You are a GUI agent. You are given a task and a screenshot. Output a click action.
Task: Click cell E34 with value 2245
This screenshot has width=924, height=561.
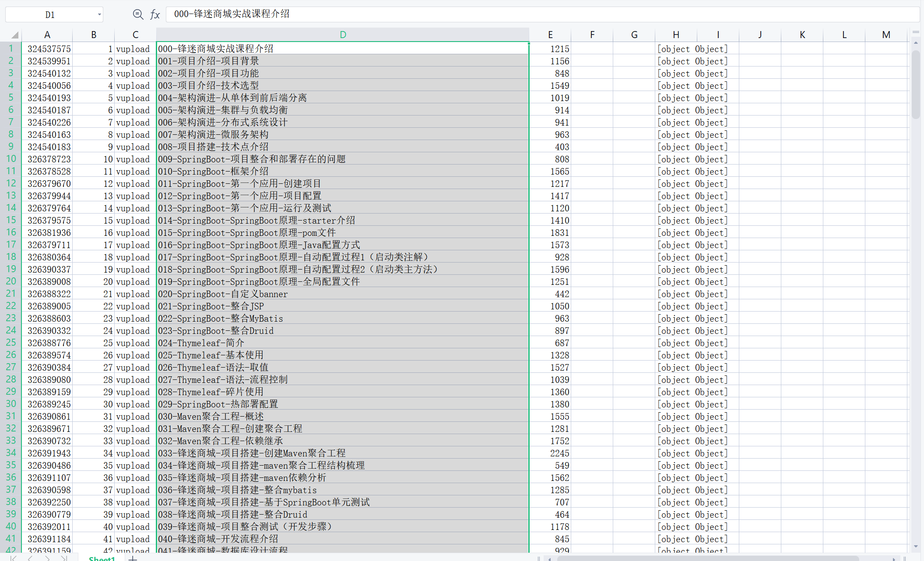(x=550, y=453)
